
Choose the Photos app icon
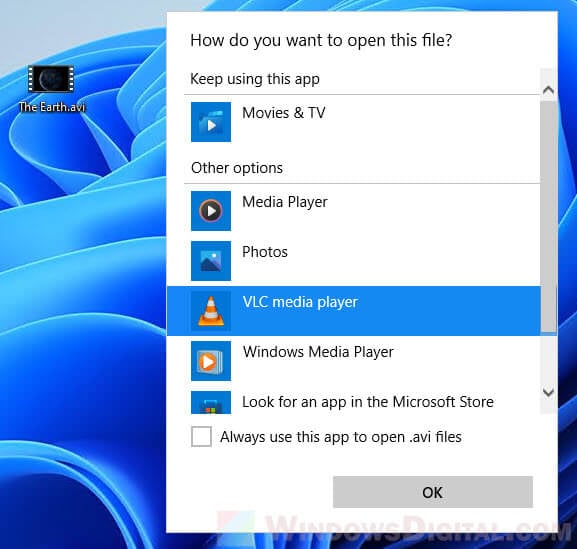click(211, 261)
